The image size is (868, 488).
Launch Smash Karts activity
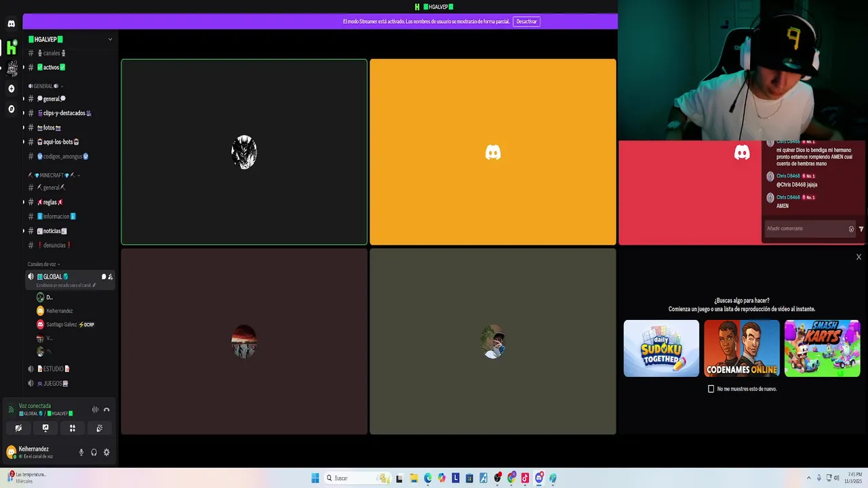(823, 348)
